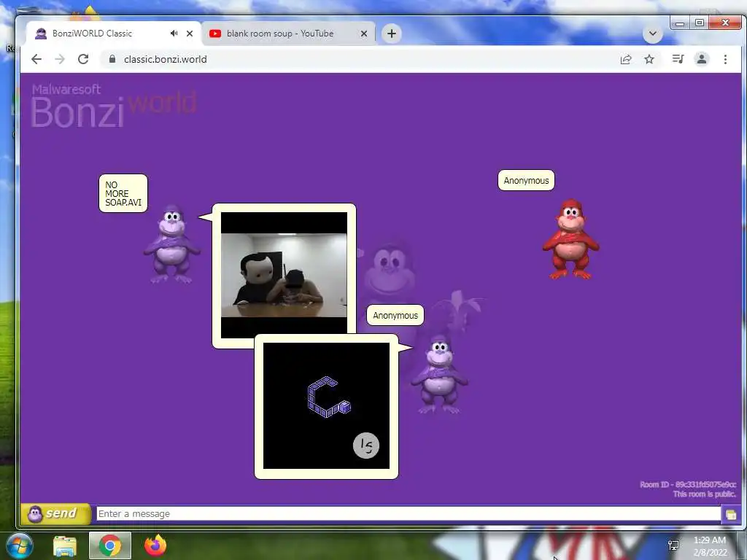The height and width of the screenshot is (560, 747).
Task: Open the taskbar clock showing 1:29 AM
Action: [x=710, y=546]
